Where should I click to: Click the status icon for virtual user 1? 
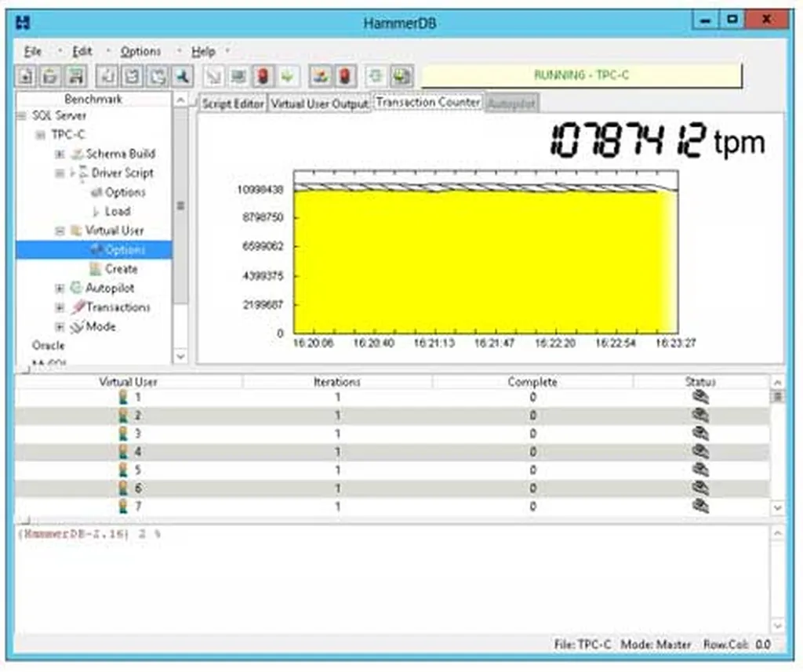click(700, 398)
